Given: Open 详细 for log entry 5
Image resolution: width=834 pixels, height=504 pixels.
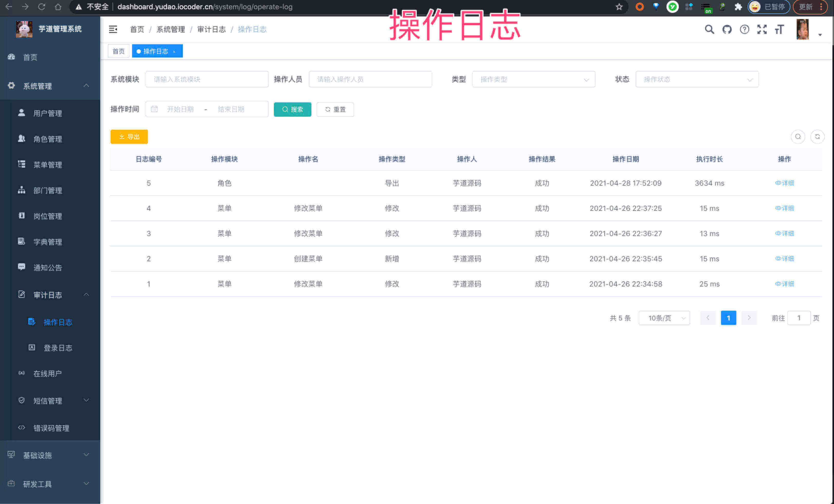Looking at the screenshot, I should click(x=785, y=183).
